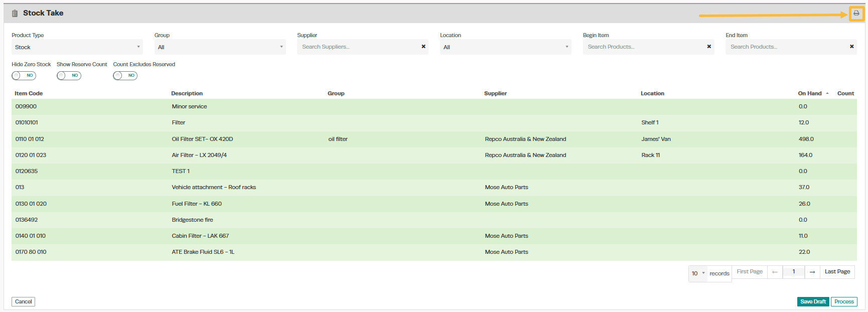Image resolution: width=868 pixels, height=312 pixels.
Task: Click Save Draft button
Action: [813, 301]
